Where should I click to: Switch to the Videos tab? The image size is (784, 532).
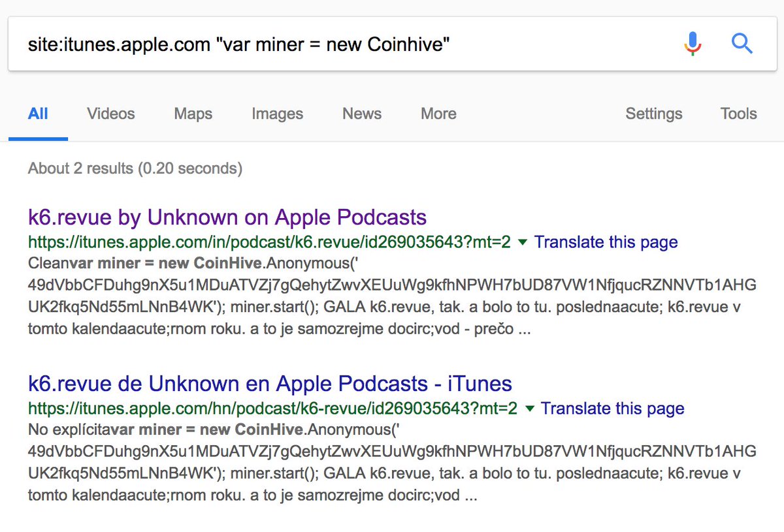point(111,114)
